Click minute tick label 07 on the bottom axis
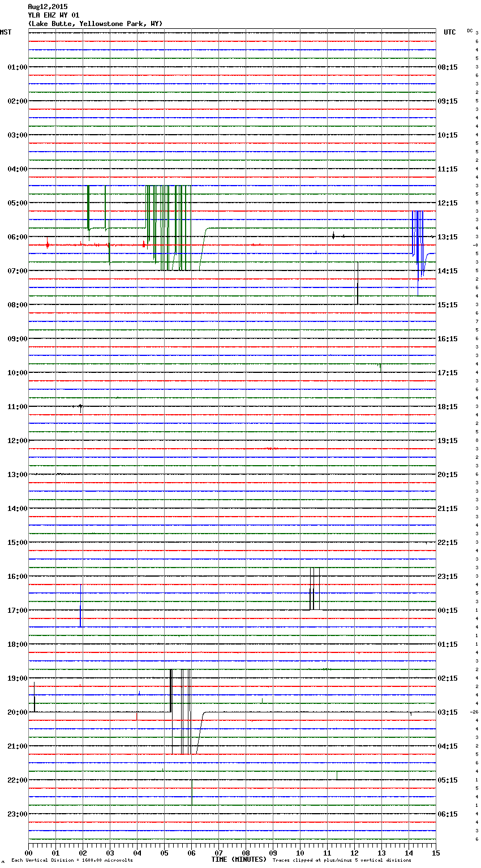 pyautogui.click(x=218, y=853)
